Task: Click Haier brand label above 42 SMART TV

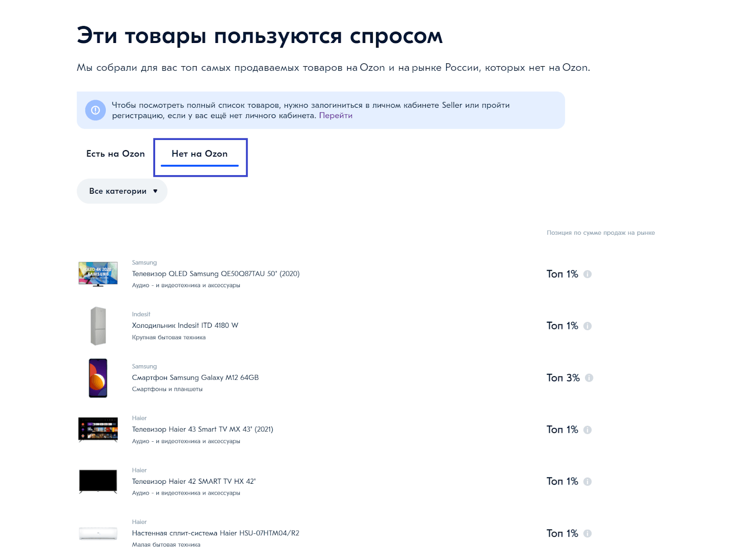Action: [139, 470]
